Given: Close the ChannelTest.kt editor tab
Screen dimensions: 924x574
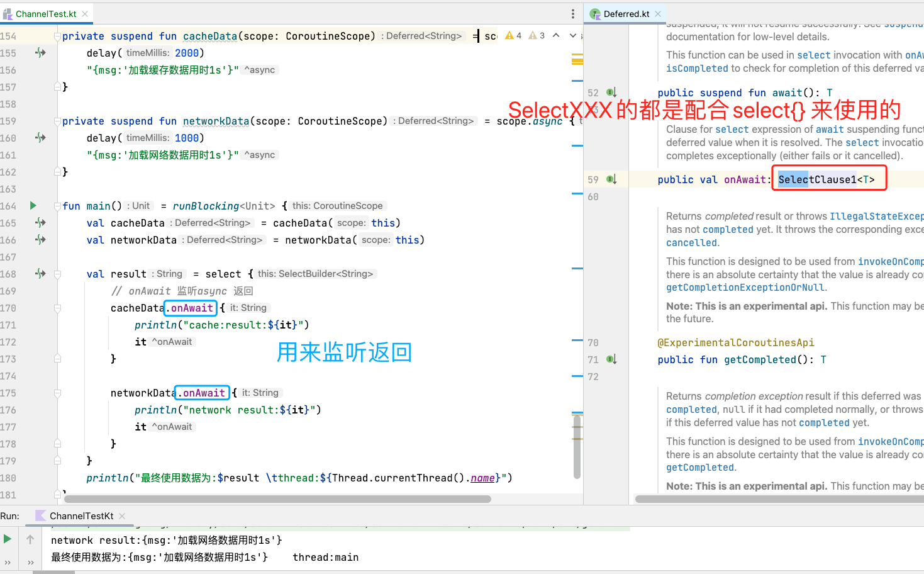Looking at the screenshot, I should click(x=85, y=13).
